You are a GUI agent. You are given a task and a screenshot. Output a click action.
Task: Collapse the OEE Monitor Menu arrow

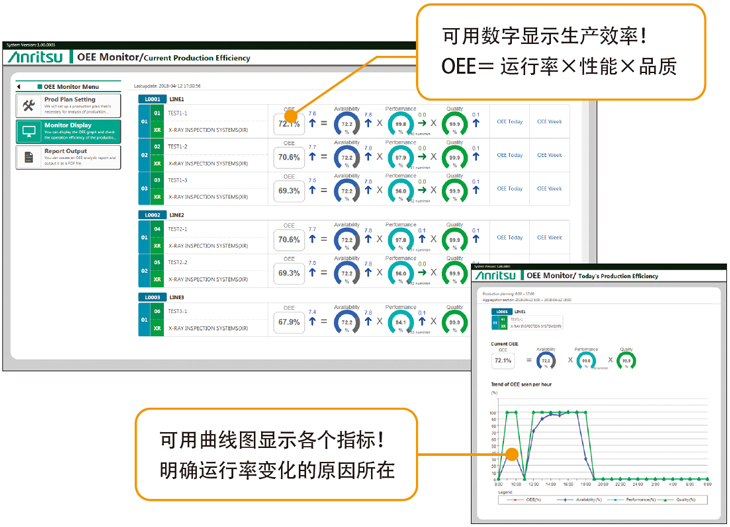[19, 87]
